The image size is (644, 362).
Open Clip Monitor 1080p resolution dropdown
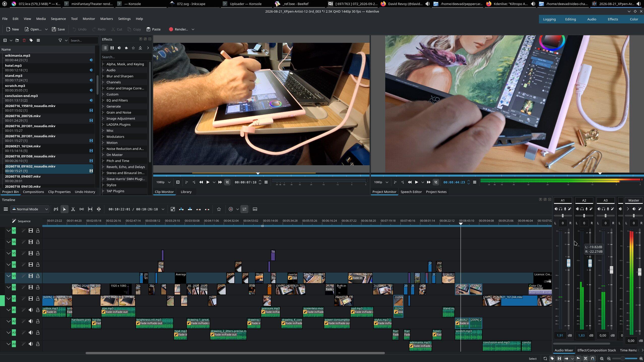click(x=163, y=182)
